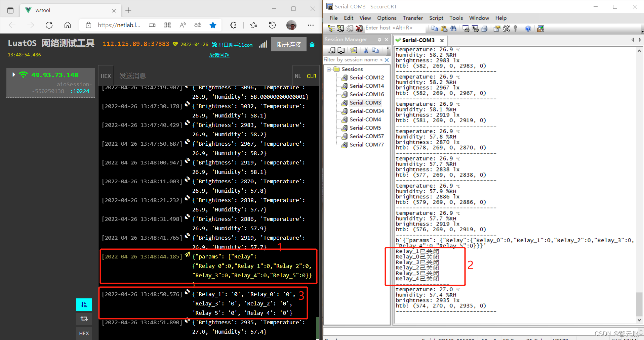
Task: Click the new session icon in Session Manager
Action: [x=354, y=50]
